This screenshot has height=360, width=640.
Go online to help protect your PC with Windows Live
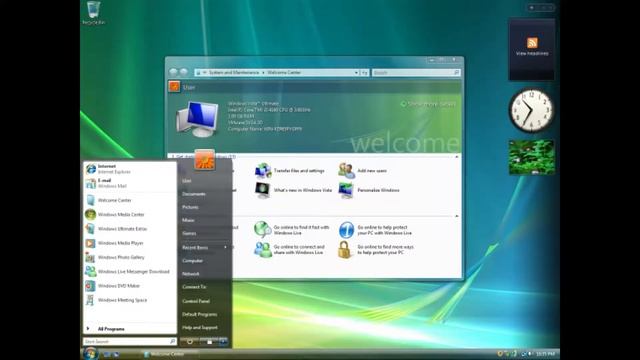pos(375,230)
